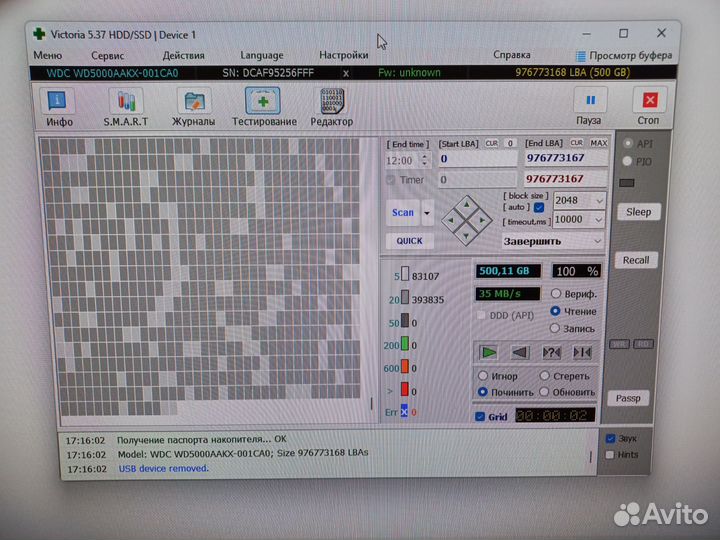The image size is (720, 540).
Task: Open the Инфо drive information panel
Action: (x=58, y=108)
